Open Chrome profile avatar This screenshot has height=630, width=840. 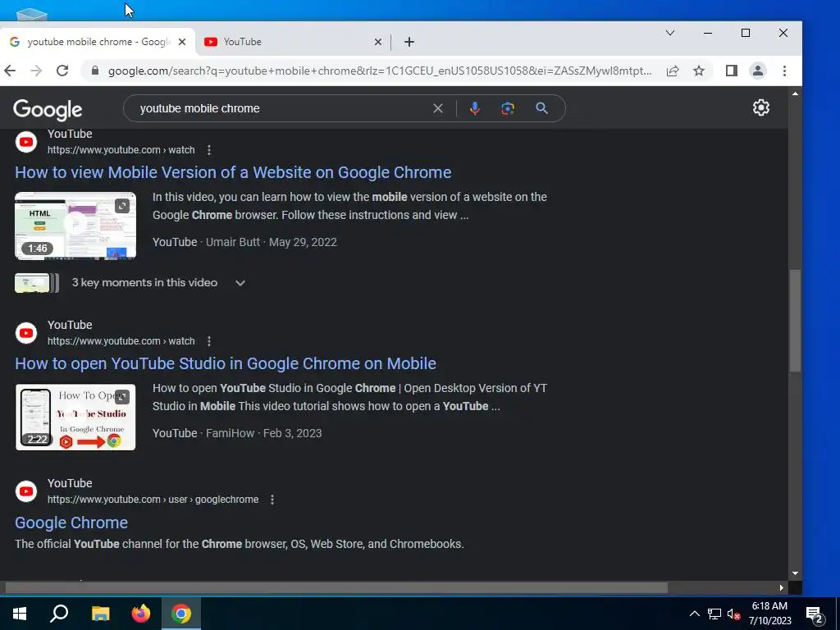[757, 71]
